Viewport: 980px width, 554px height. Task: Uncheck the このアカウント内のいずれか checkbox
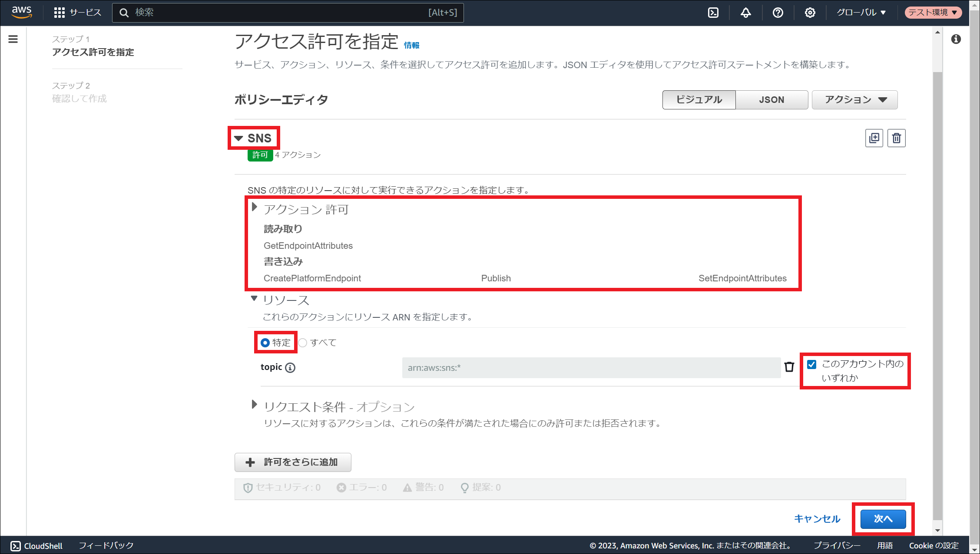tap(811, 364)
